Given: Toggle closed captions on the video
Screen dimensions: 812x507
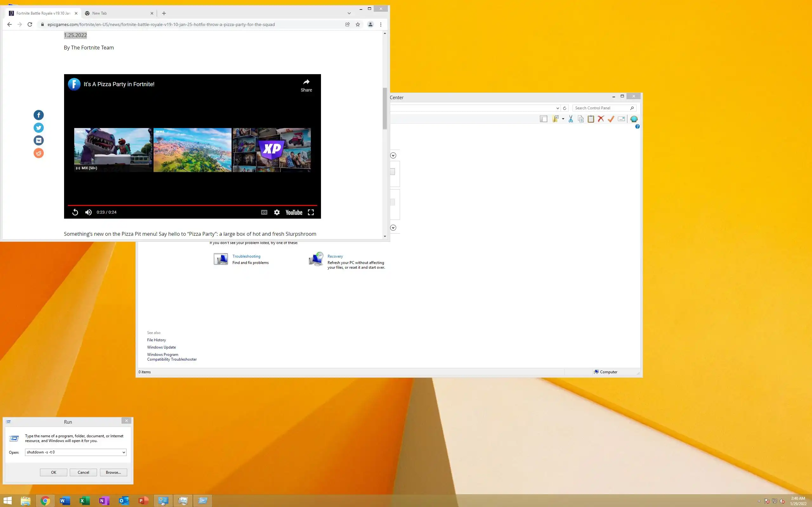Looking at the screenshot, I should click(x=264, y=212).
